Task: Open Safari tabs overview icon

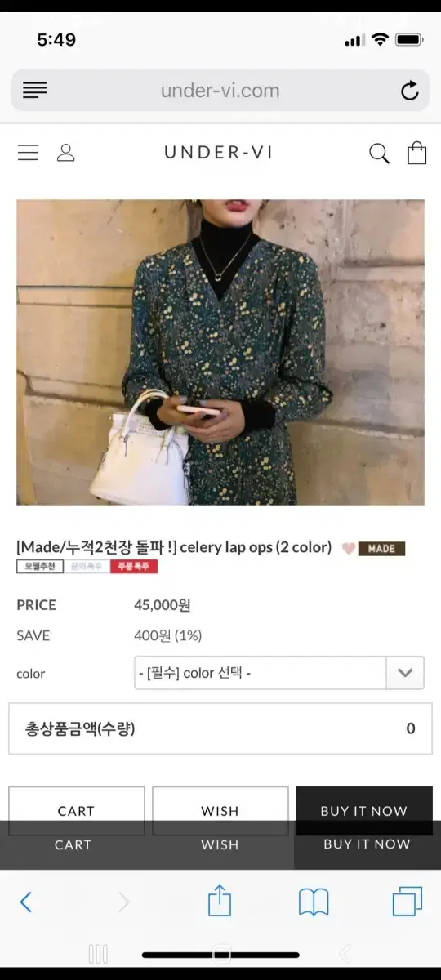Action: 407,902
